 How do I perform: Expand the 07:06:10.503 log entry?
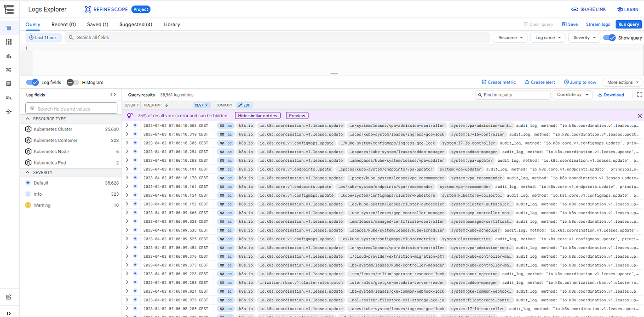[x=127, y=125]
